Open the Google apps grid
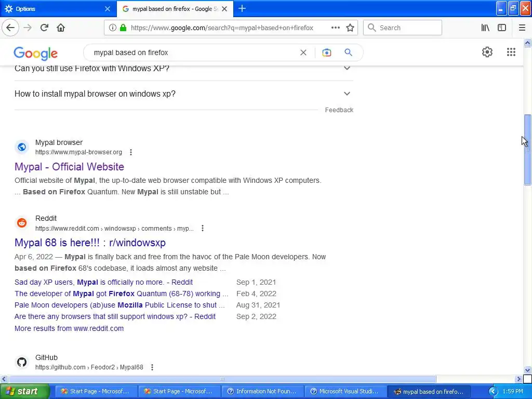This screenshot has width=532, height=399. click(511, 52)
